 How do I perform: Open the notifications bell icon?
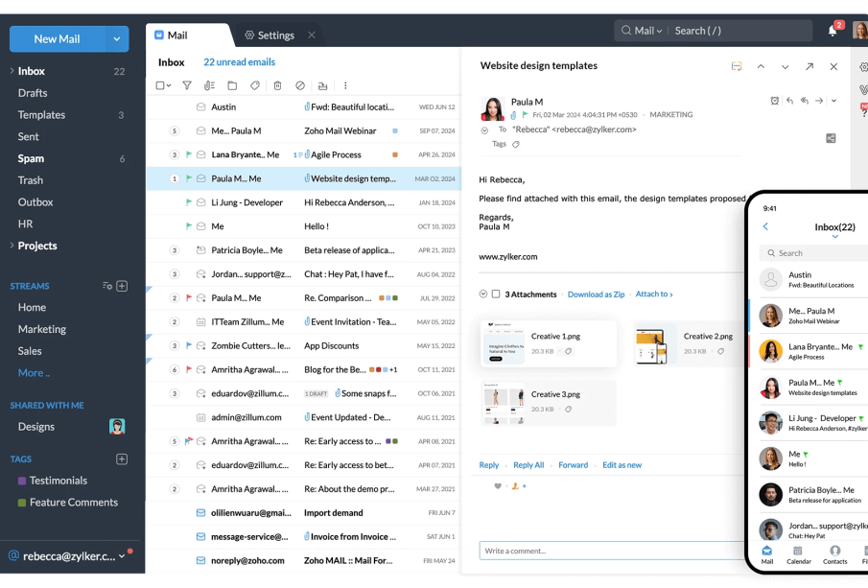(833, 31)
